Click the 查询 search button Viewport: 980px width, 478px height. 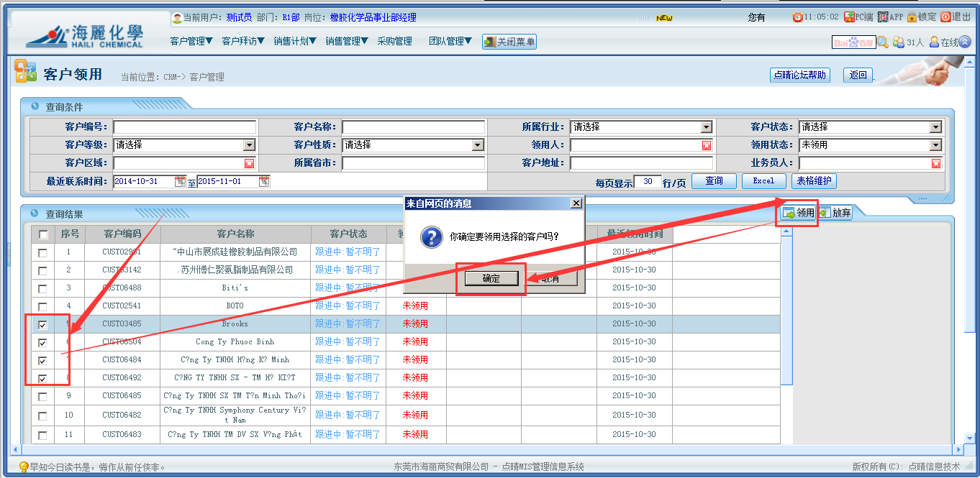point(714,181)
